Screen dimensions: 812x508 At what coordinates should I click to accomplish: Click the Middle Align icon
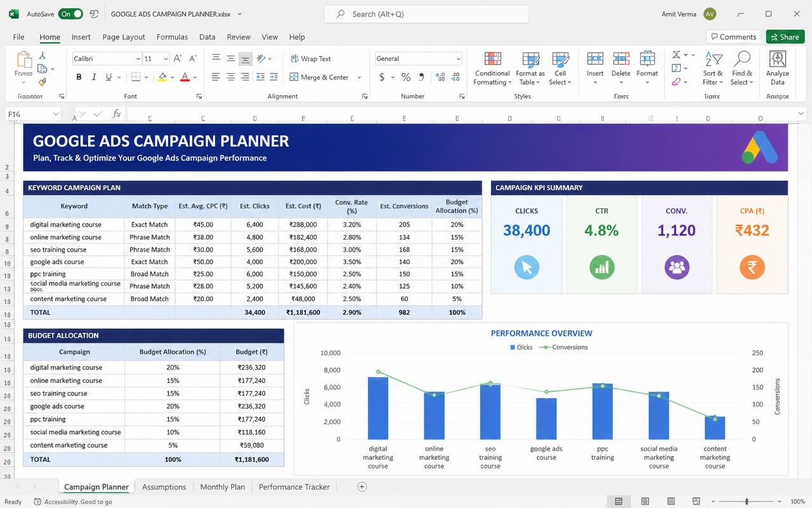tap(230, 58)
